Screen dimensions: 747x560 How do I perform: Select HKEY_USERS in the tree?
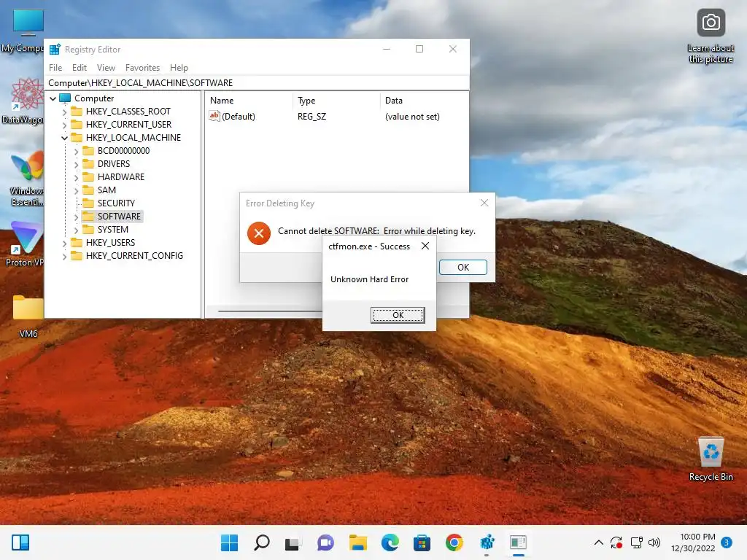[x=111, y=242]
